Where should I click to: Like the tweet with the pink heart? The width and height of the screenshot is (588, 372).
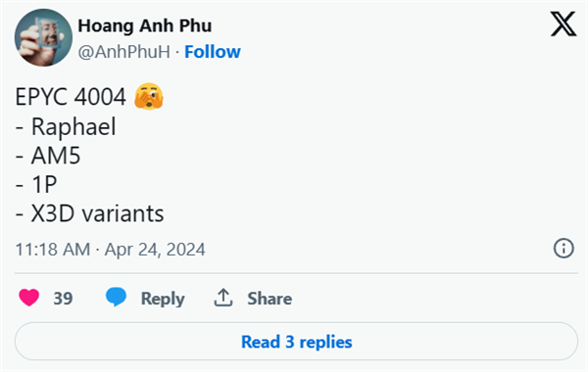click(28, 298)
